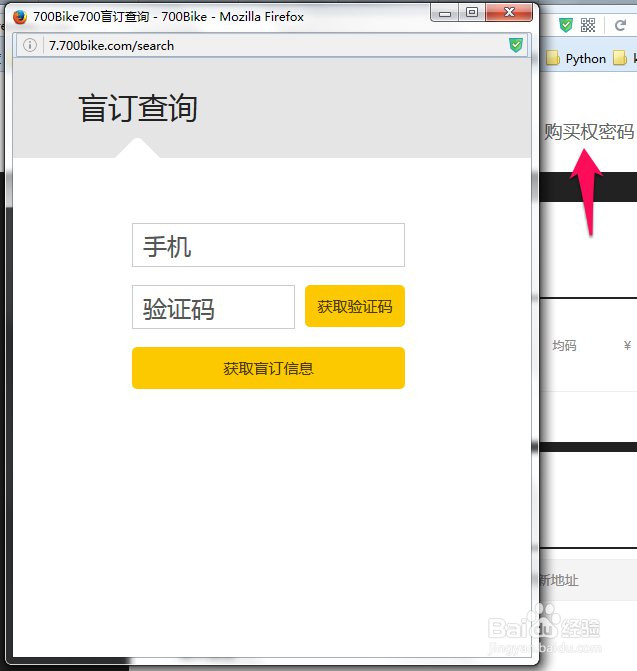Click the QR code icon in background browser

pyautogui.click(x=588, y=25)
